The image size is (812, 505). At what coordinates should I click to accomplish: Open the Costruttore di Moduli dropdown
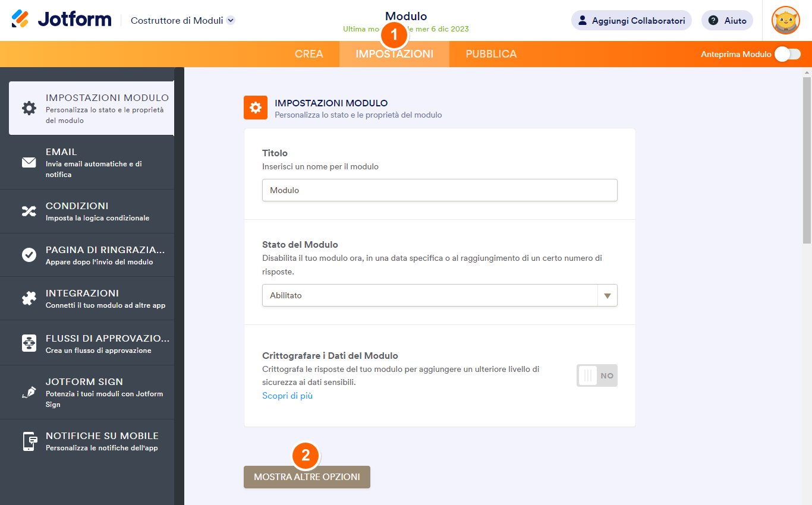coord(181,20)
